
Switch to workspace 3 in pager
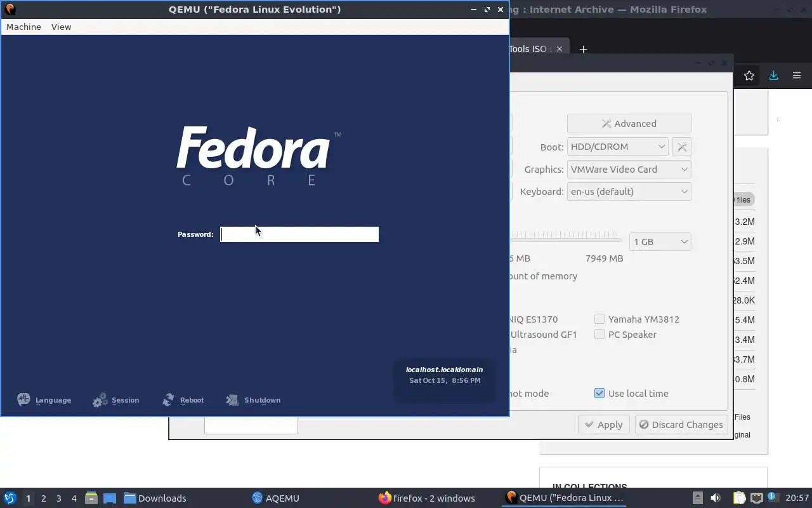[58, 498]
